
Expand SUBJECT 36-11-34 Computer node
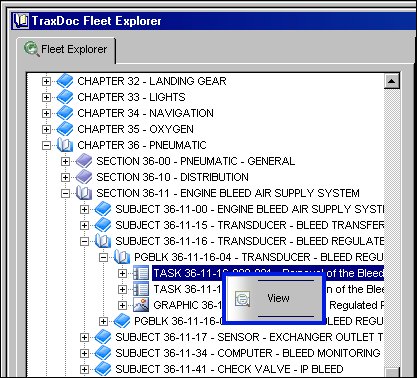[84, 353]
